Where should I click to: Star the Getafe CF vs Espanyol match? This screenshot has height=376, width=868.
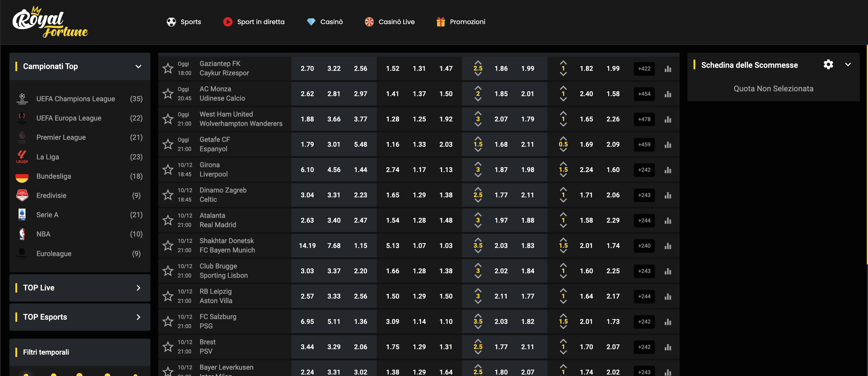click(168, 144)
